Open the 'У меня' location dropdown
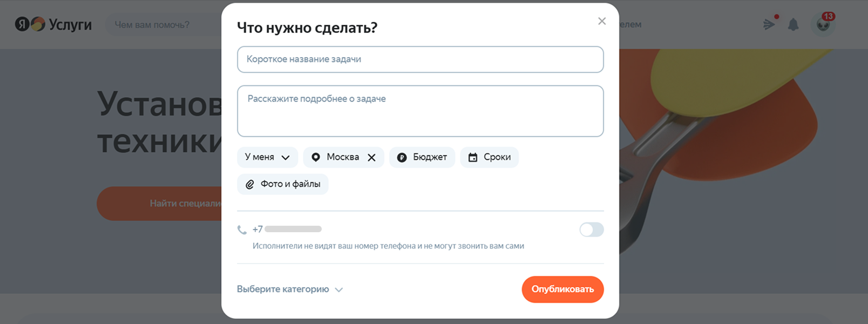 tap(267, 157)
